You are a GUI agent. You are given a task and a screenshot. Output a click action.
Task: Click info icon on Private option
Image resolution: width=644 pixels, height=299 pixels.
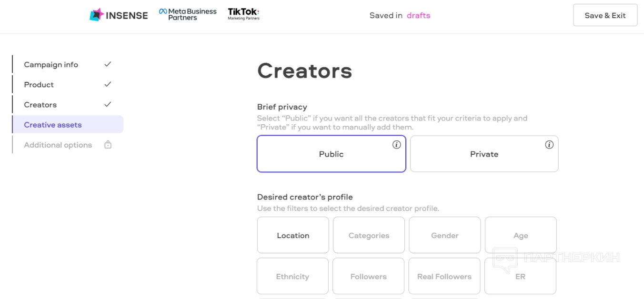(549, 145)
